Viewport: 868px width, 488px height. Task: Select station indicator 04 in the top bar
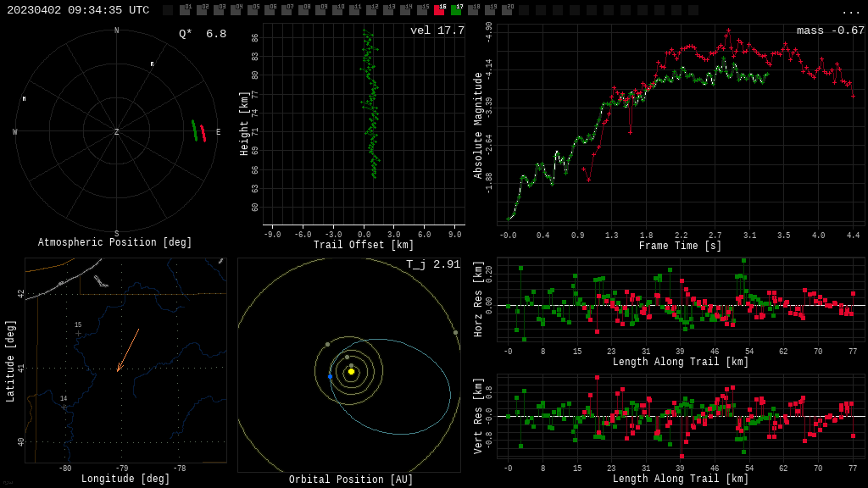point(236,9)
